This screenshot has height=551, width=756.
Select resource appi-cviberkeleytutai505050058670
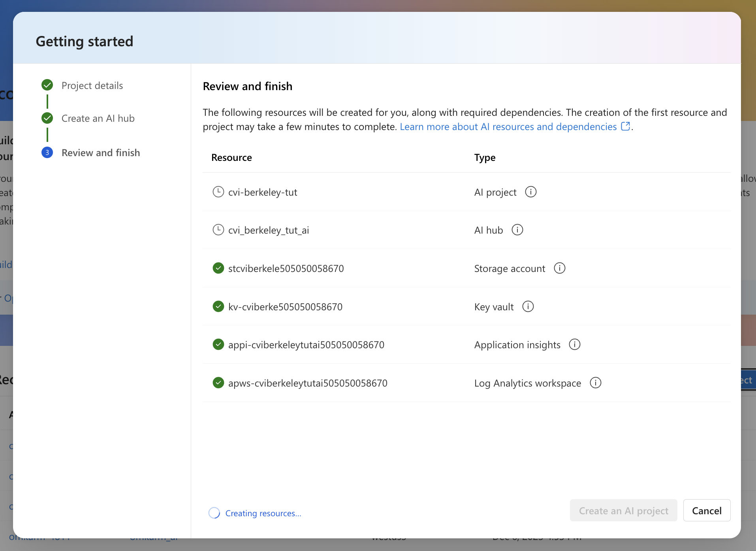click(306, 345)
